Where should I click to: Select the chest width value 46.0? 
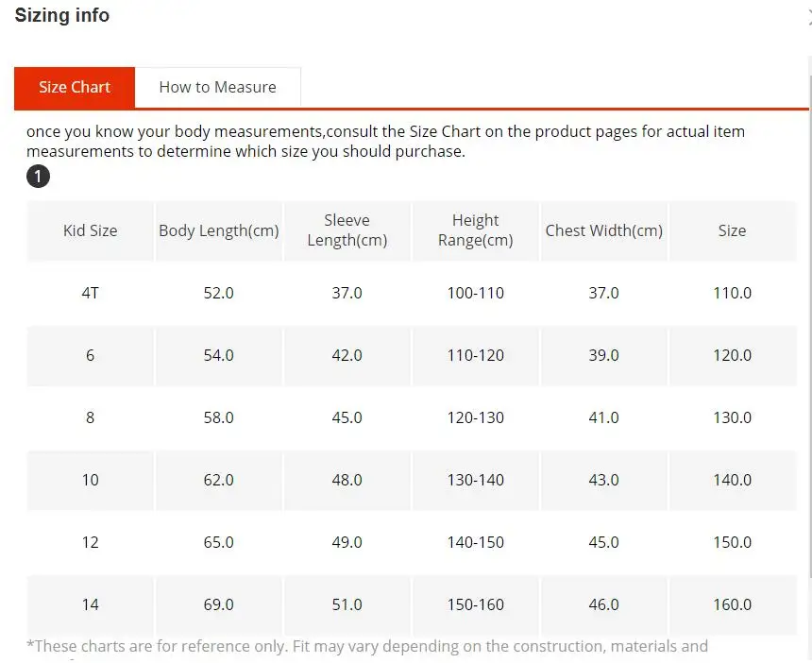click(x=604, y=605)
